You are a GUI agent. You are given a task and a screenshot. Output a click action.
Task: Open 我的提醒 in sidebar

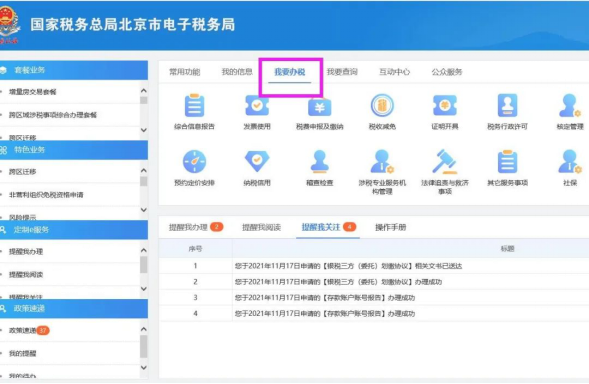[x=23, y=353]
